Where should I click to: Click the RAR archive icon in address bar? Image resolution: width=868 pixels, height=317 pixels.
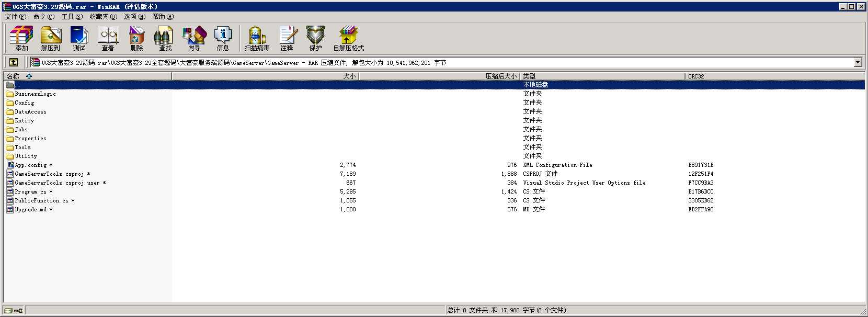click(35, 62)
